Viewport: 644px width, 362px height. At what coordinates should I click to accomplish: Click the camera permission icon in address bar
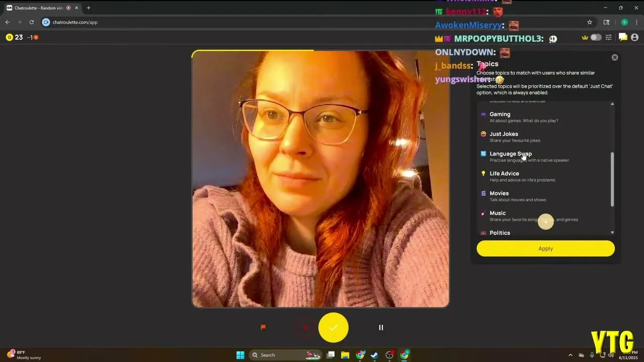[46, 22]
